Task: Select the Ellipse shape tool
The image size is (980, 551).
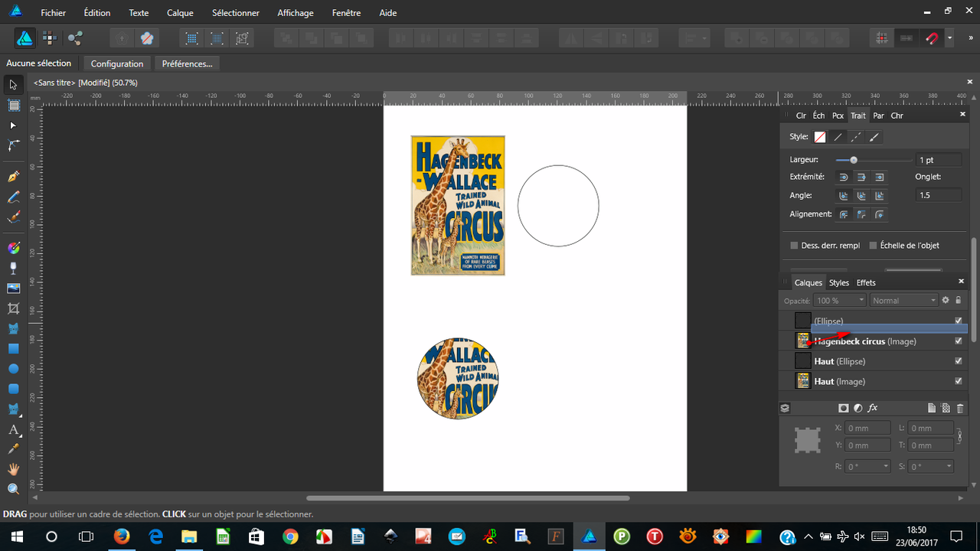Action: click(x=13, y=369)
